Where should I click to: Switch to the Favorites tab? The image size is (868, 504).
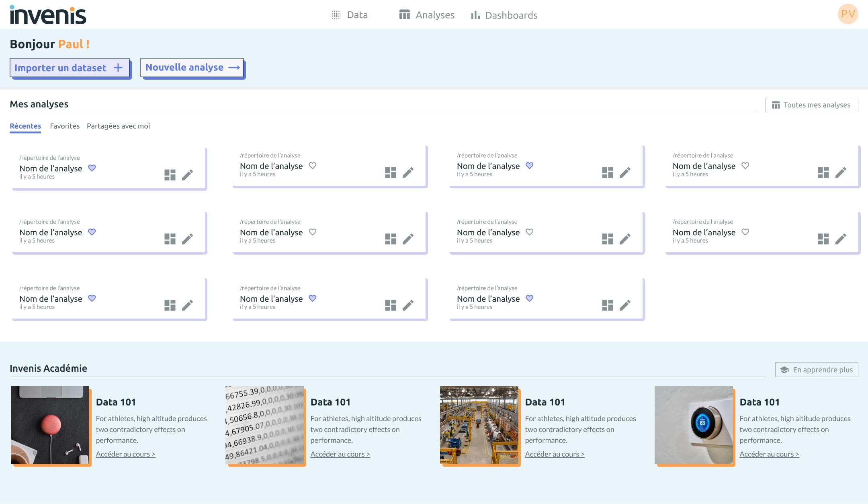pyautogui.click(x=65, y=126)
